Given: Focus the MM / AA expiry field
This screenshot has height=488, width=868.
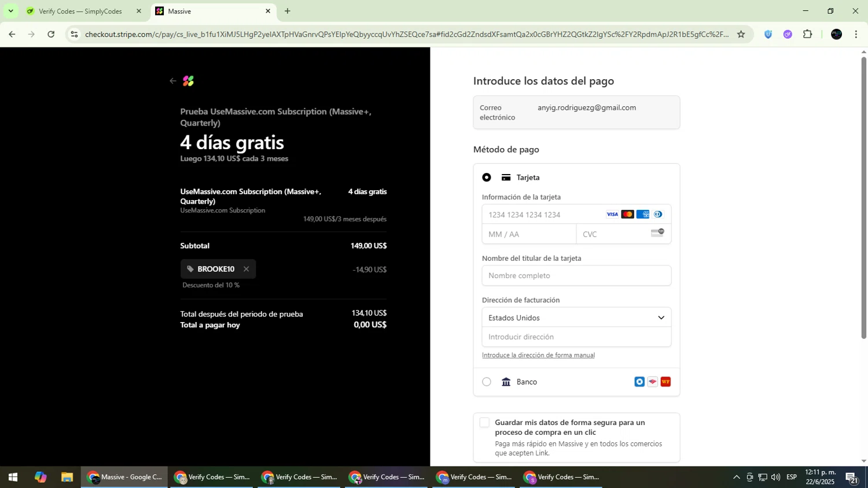Looking at the screenshot, I should [x=529, y=234].
